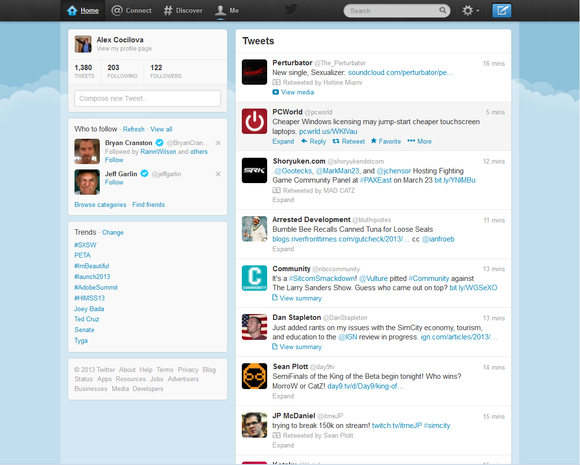The height and width of the screenshot is (465, 580).
Task: Expand the Arrested Development tweet
Action: tap(283, 249)
